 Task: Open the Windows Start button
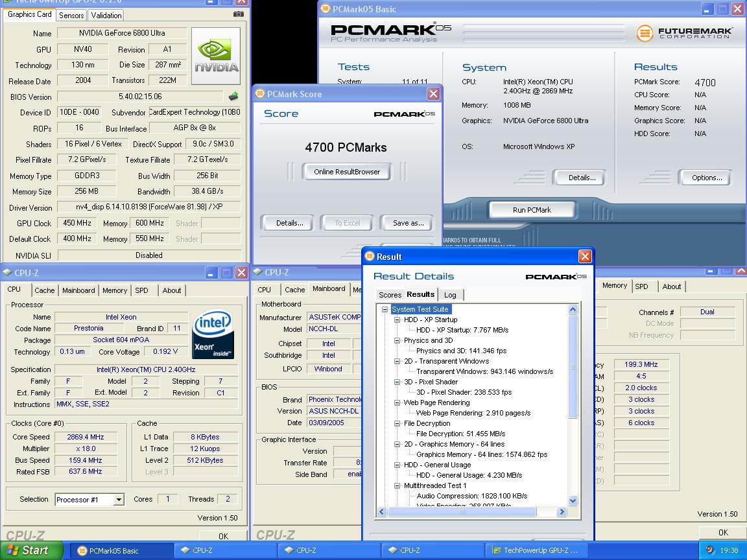(x=31, y=550)
